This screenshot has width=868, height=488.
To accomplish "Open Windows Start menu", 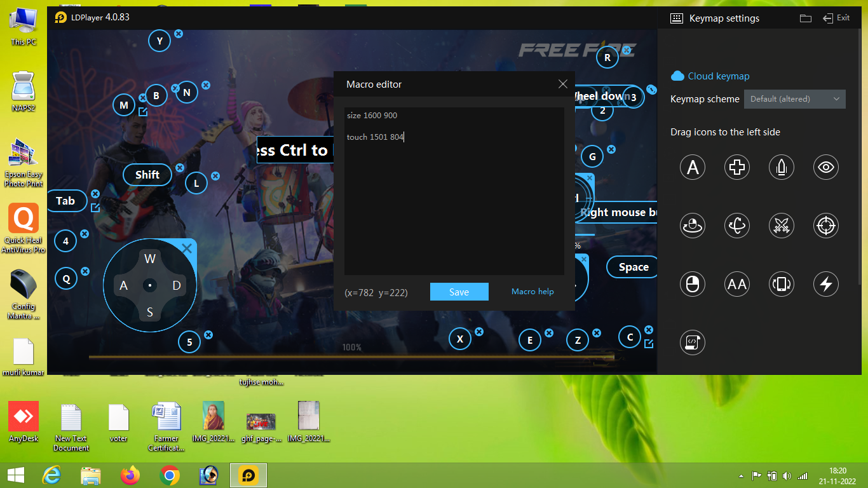I will [15, 475].
